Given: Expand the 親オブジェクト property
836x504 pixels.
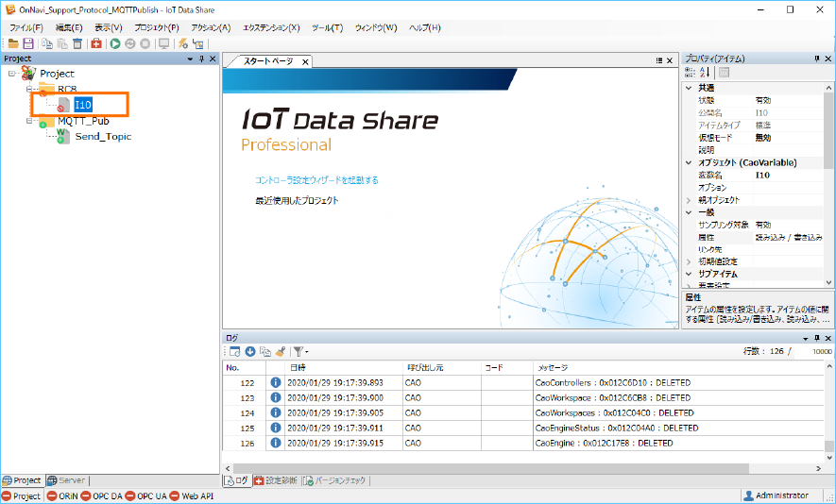Looking at the screenshot, I should (689, 200).
